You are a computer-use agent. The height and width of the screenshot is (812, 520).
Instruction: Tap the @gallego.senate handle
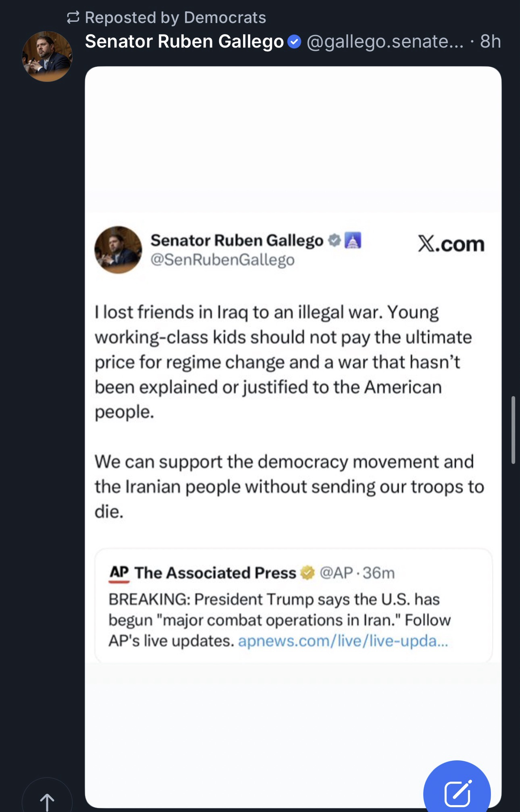(385, 41)
